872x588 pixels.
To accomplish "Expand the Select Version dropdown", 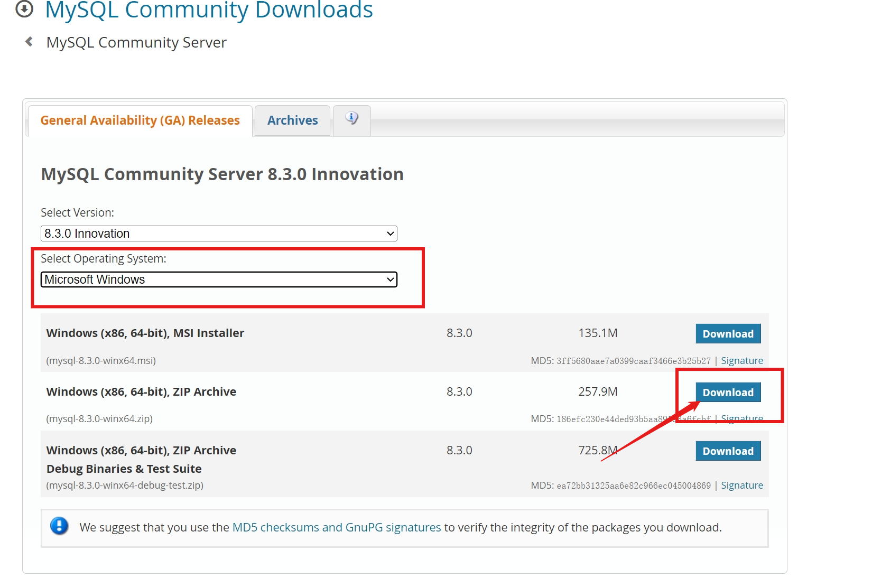I will point(219,234).
